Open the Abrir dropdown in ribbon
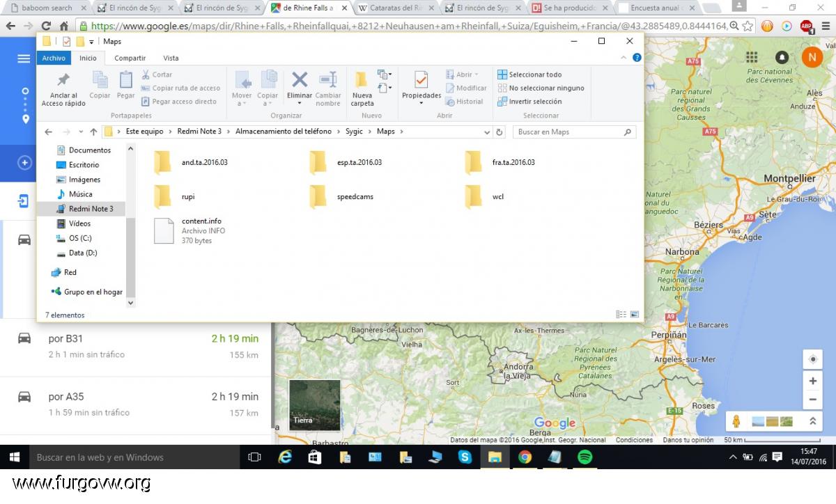 tap(461, 74)
